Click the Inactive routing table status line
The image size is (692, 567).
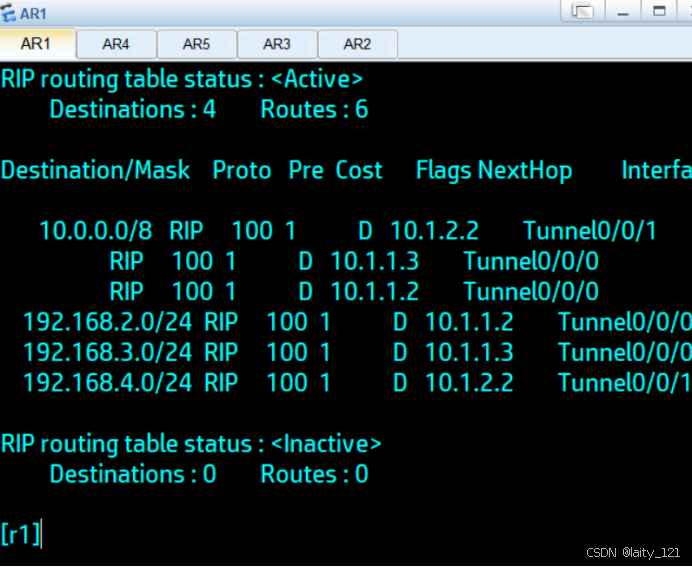[191, 444]
